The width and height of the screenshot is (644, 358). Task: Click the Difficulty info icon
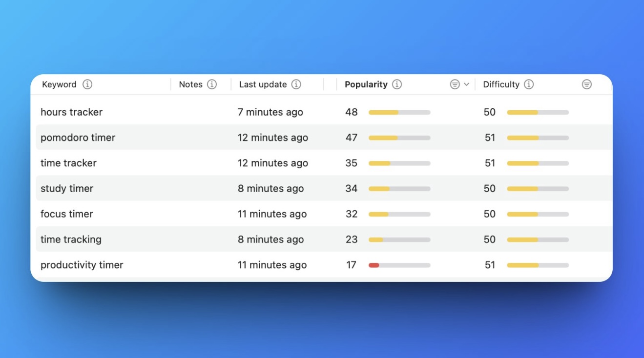coord(529,84)
